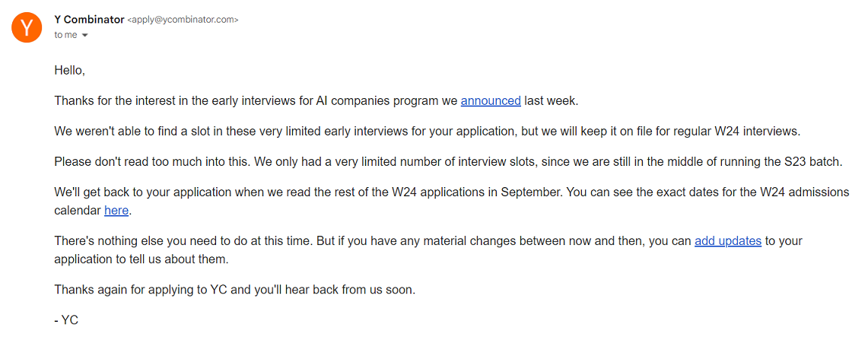Image resolution: width=868 pixels, height=356 pixels.
Task: Click the sender name Y Combinator
Action: pyautogui.click(x=88, y=20)
